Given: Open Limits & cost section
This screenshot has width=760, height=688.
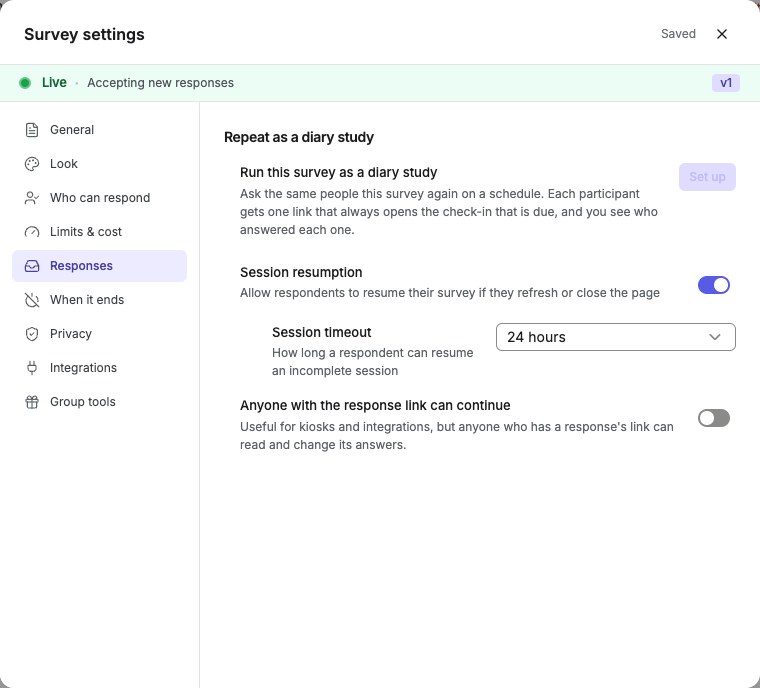Looking at the screenshot, I should (x=99, y=232).
